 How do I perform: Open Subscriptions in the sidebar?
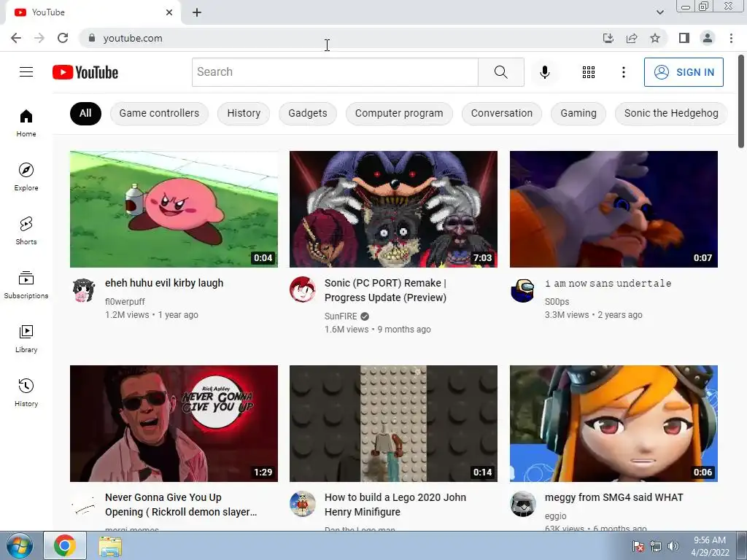click(x=26, y=285)
